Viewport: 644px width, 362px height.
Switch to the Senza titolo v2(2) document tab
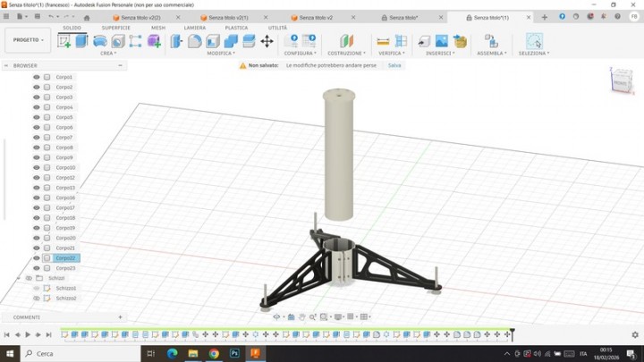click(x=140, y=17)
